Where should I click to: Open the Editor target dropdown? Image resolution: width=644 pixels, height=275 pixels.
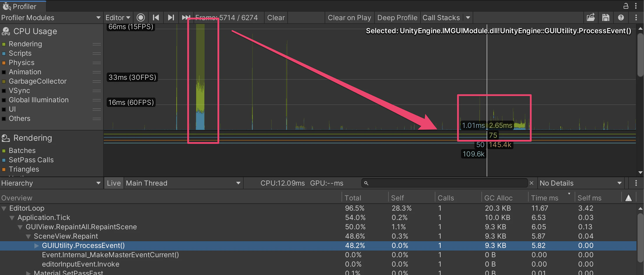coord(118,17)
